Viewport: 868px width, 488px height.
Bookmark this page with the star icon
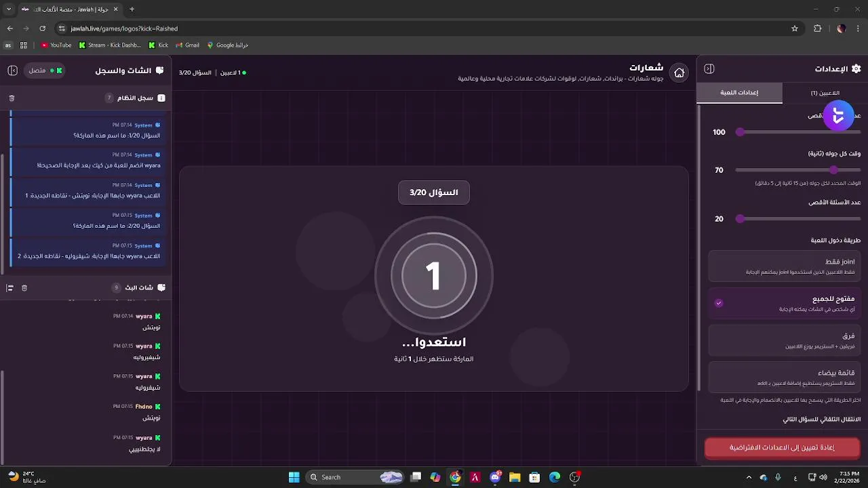(795, 28)
